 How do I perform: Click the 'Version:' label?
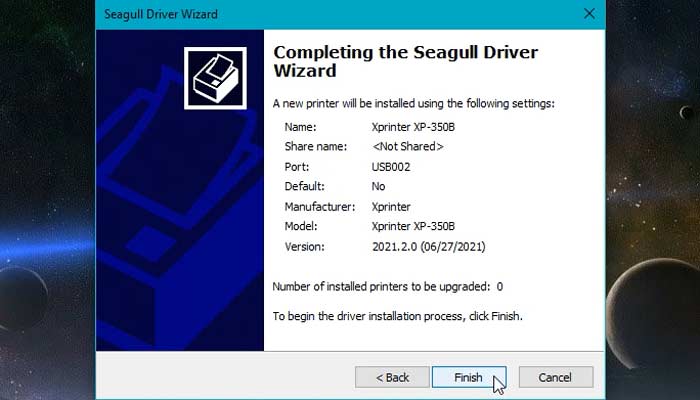(304, 247)
